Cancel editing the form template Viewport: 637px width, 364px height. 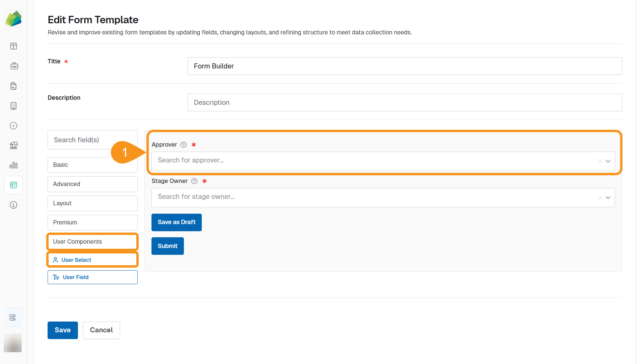[101, 330]
